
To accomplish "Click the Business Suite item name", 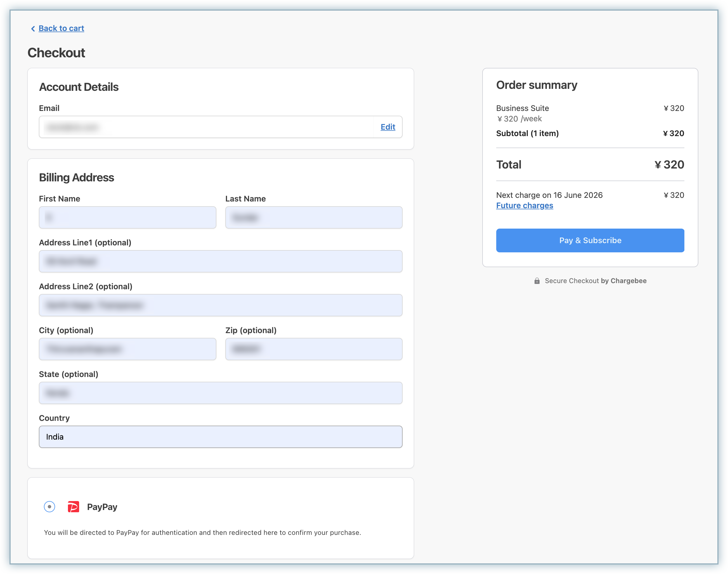I will click(x=523, y=108).
